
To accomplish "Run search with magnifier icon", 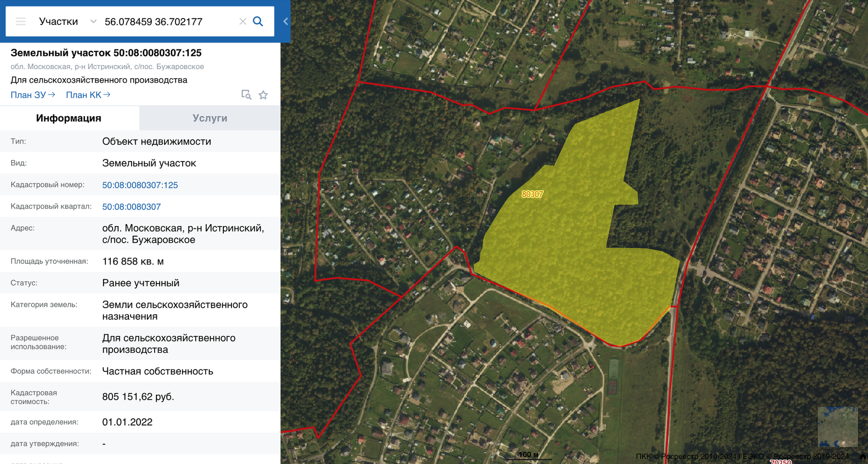I will coord(258,21).
